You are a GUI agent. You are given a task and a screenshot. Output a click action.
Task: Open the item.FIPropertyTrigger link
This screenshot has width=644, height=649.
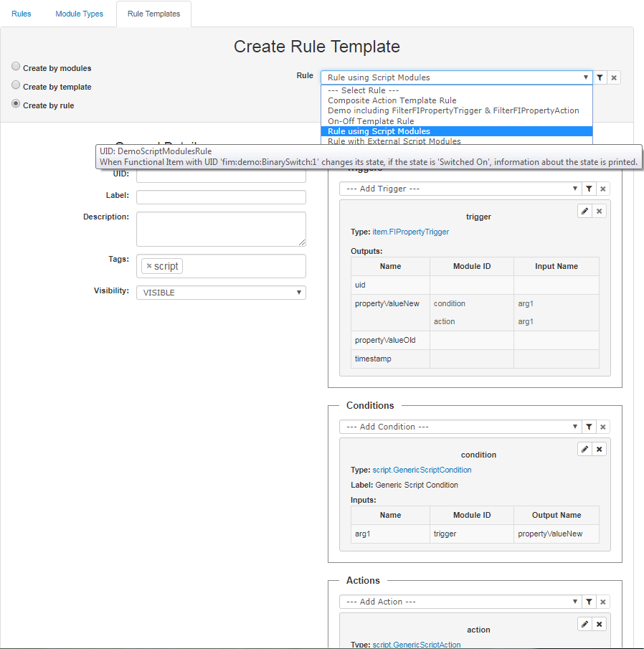pos(412,232)
